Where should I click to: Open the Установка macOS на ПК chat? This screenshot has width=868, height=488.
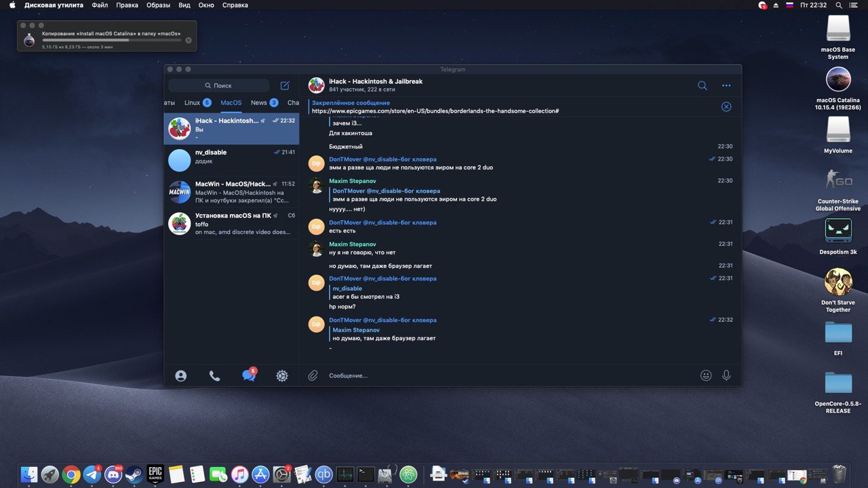[x=231, y=224]
